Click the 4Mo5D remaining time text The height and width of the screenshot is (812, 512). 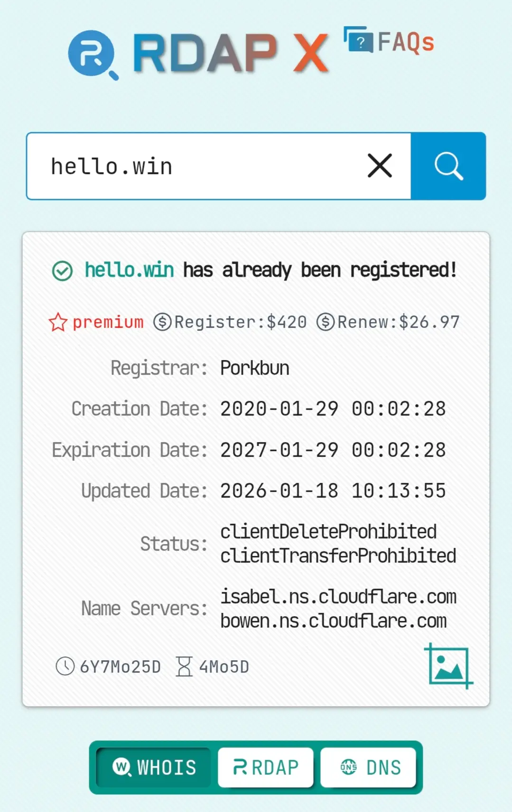(x=224, y=667)
